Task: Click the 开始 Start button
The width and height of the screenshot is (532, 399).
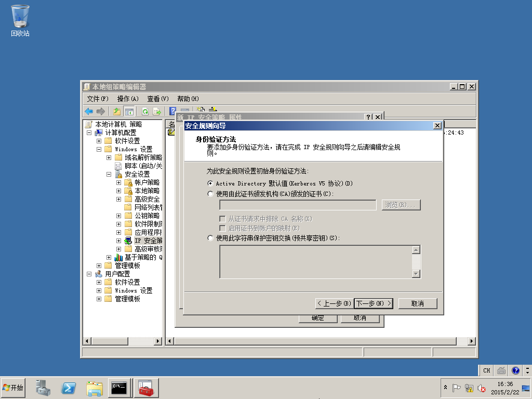Action: [x=13, y=388]
